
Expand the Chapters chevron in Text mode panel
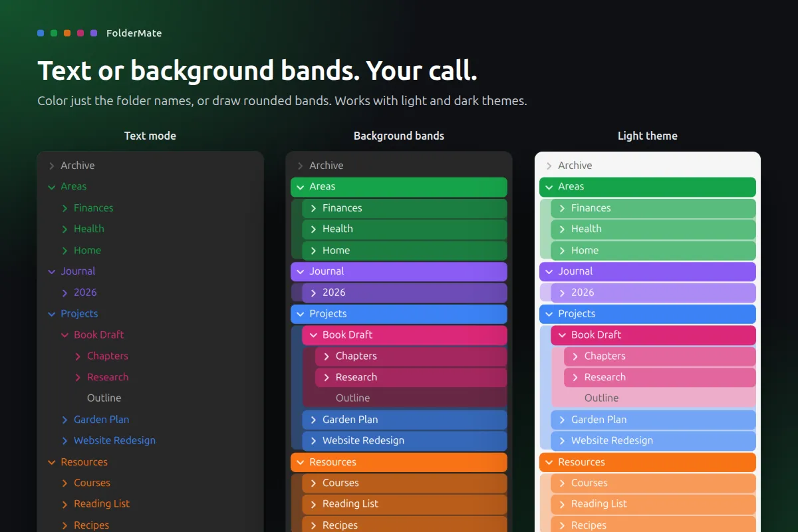click(x=78, y=356)
